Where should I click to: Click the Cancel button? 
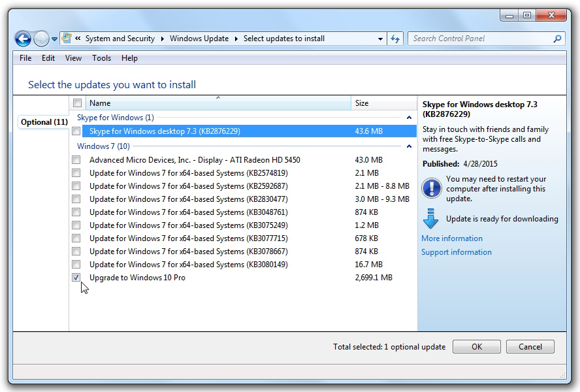[x=530, y=347]
